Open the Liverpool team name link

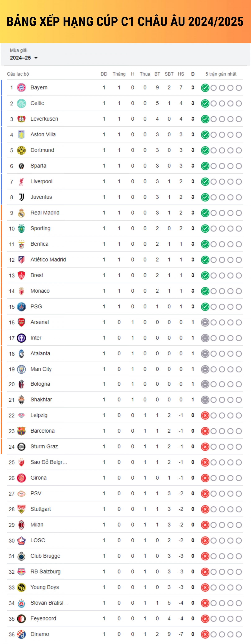(41, 182)
